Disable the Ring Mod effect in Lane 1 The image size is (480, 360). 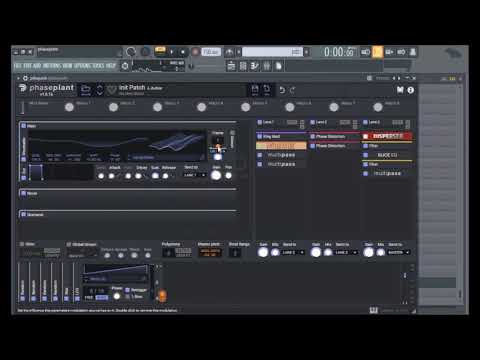[x=260, y=136]
